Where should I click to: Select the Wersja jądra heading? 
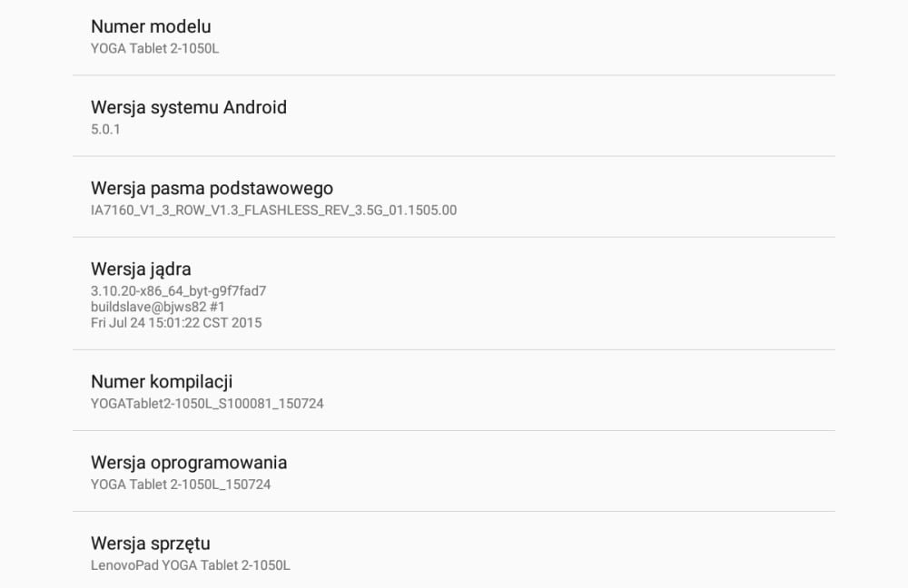click(141, 269)
